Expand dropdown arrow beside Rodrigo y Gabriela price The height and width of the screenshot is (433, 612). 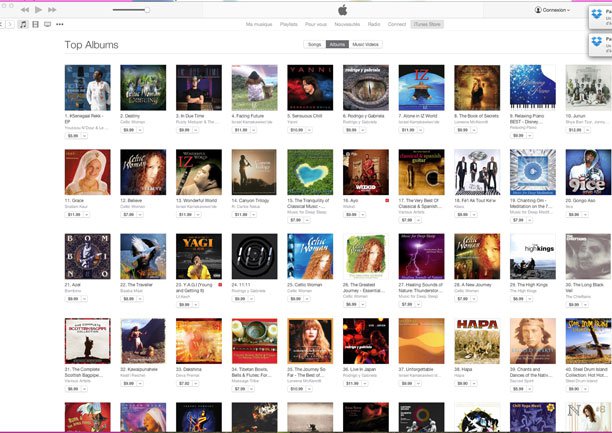pos(363,130)
